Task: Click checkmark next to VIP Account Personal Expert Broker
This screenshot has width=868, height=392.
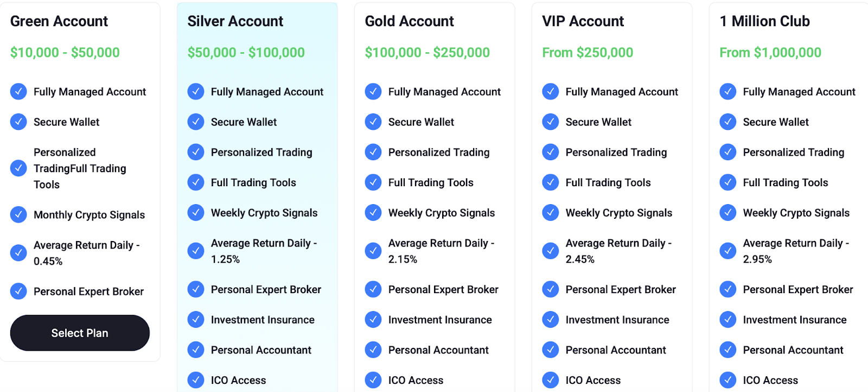Action: [x=551, y=289]
